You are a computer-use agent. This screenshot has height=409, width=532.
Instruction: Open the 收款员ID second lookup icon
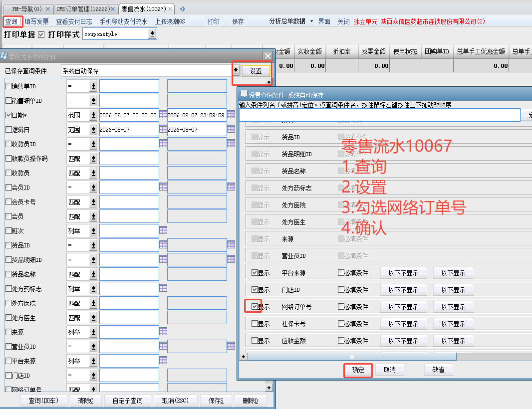231,144
